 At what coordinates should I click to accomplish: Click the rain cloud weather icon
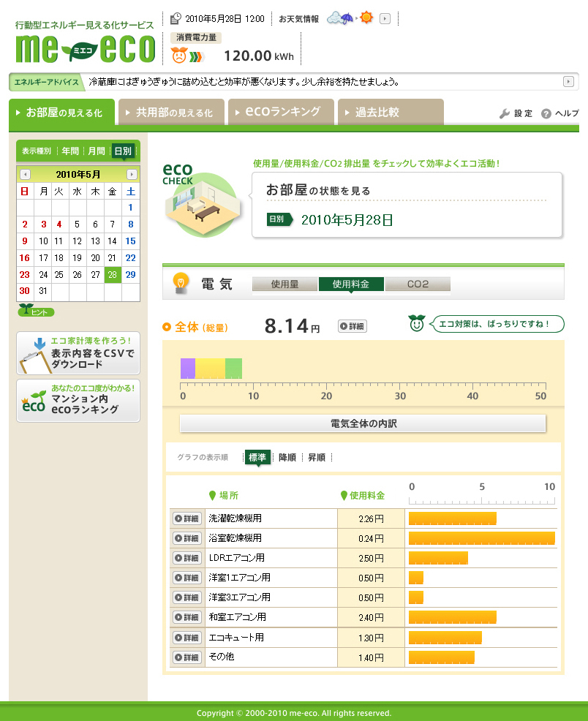click(340, 18)
